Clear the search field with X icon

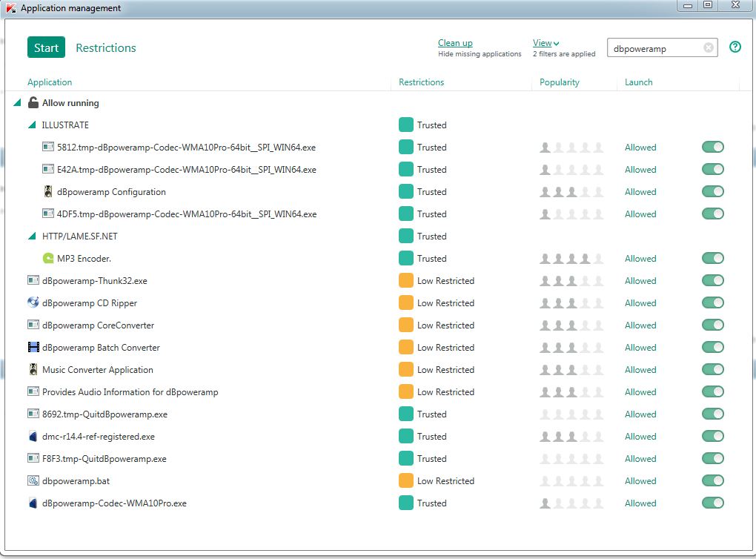[708, 48]
